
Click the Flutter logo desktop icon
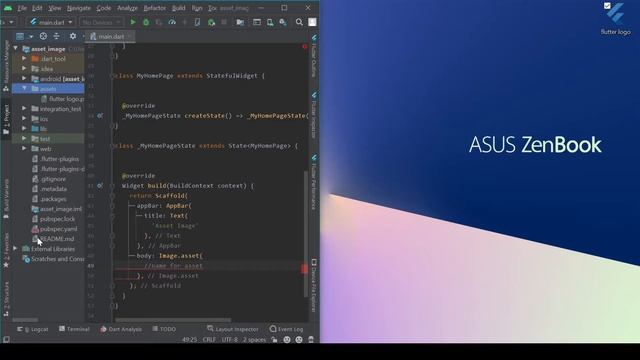616,18
